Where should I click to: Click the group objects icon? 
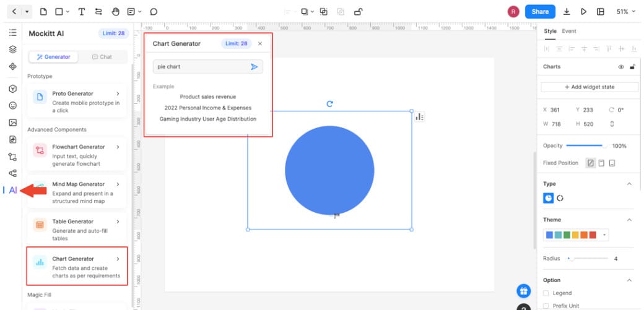pyautogui.click(x=324, y=12)
